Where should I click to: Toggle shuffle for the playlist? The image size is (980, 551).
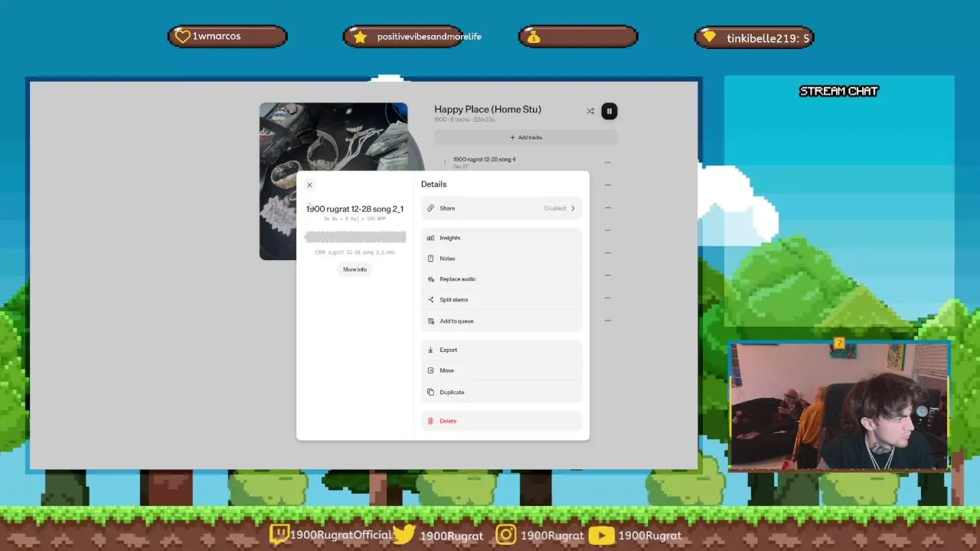tap(590, 112)
